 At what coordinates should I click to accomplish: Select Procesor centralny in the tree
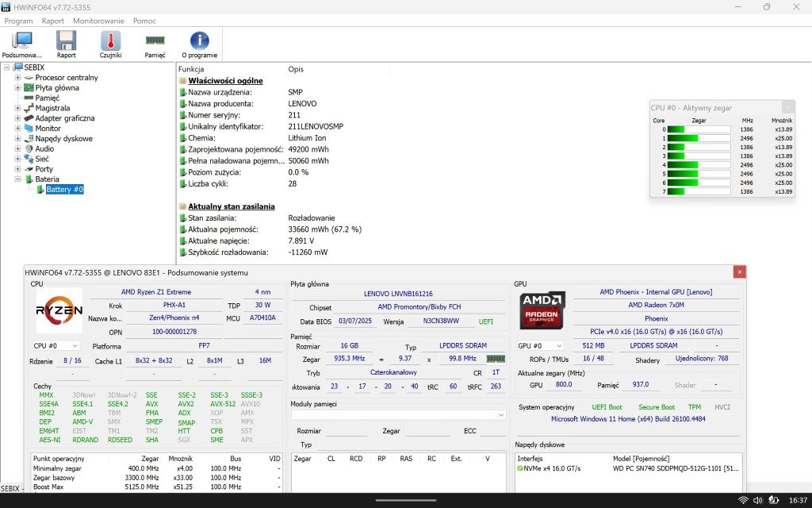coord(67,77)
